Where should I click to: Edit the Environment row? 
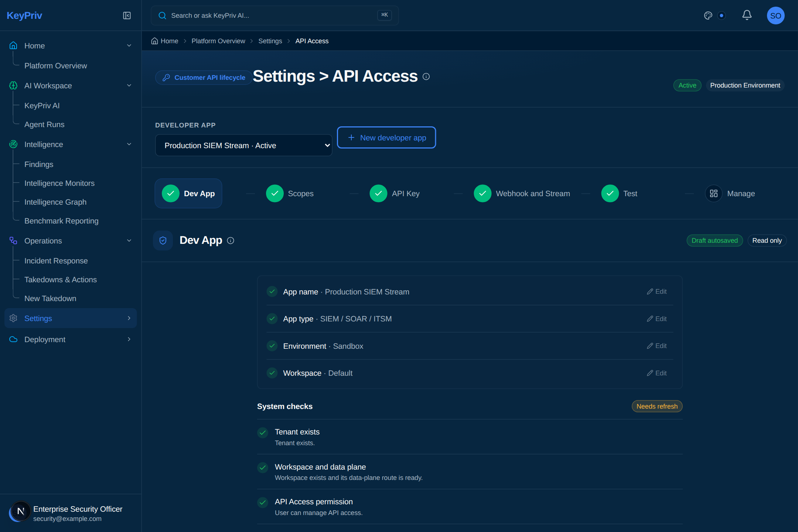point(657,346)
